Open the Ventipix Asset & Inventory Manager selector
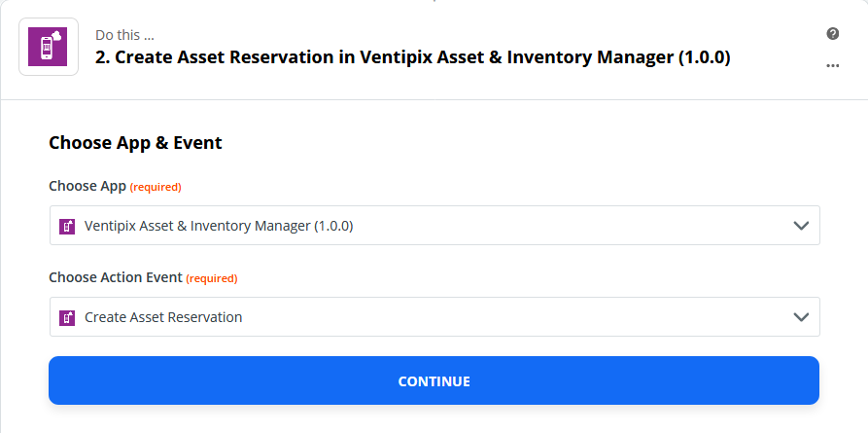This screenshot has height=433, width=868. coord(434,225)
